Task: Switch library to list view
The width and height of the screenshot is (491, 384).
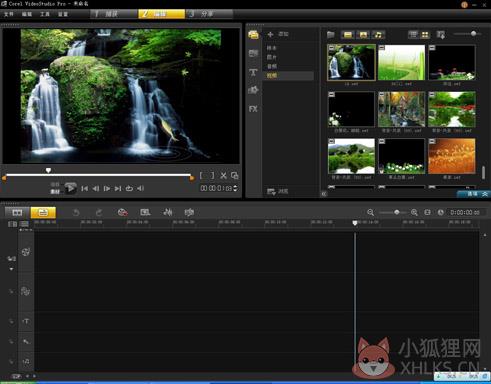Action: (x=413, y=34)
